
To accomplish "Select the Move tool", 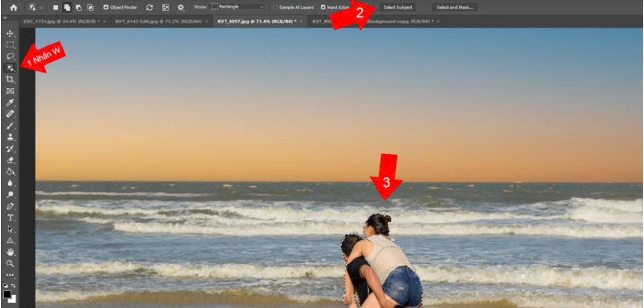I will point(10,33).
